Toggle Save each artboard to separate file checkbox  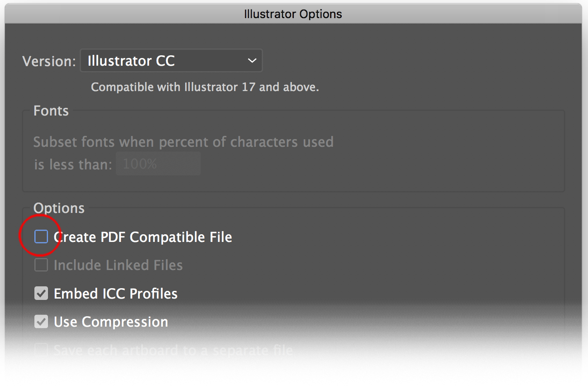click(41, 350)
